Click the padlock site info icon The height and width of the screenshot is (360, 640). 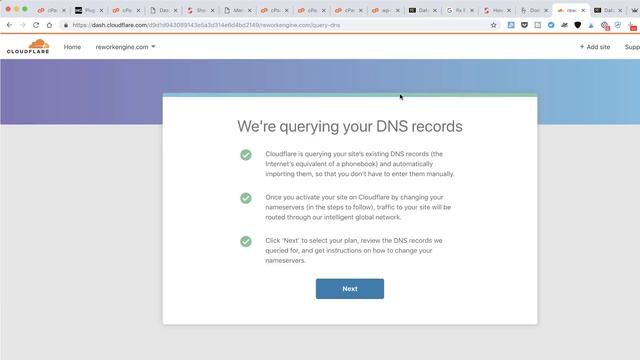click(66, 25)
